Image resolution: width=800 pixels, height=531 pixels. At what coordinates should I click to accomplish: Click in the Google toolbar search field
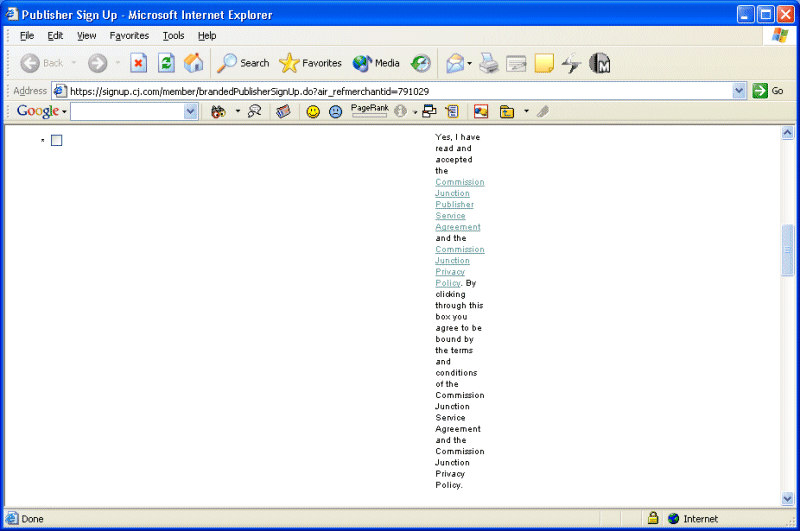pos(128,111)
